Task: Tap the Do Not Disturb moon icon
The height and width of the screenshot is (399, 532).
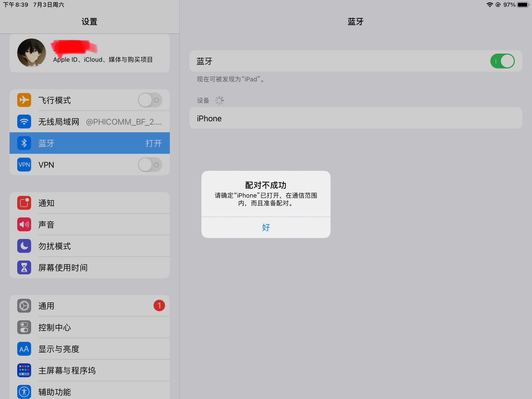Action: [24, 246]
